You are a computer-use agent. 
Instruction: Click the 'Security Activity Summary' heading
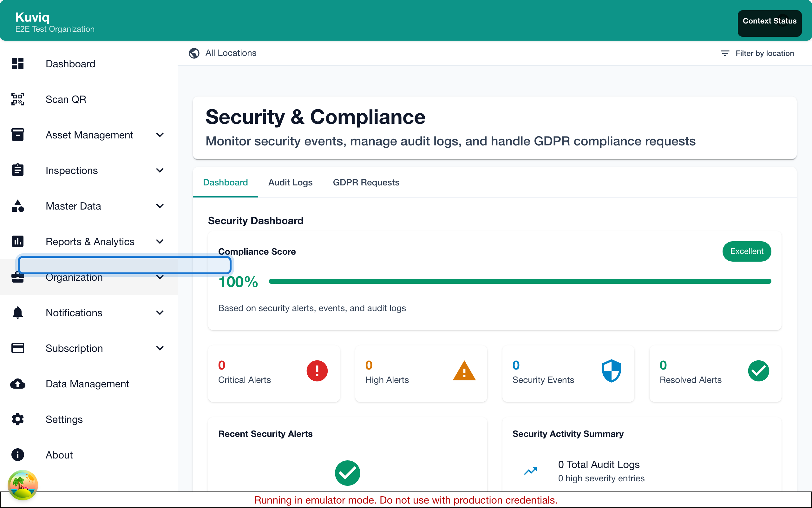click(x=568, y=434)
